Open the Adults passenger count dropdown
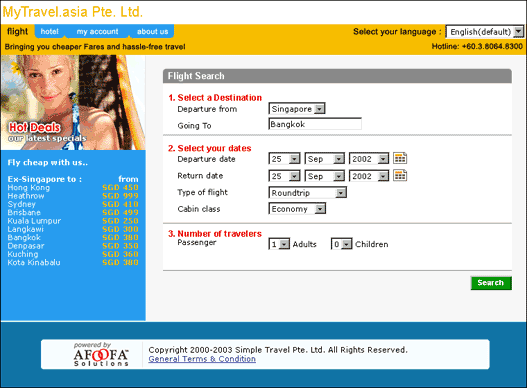The height and width of the screenshot is (388, 527). 279,244
